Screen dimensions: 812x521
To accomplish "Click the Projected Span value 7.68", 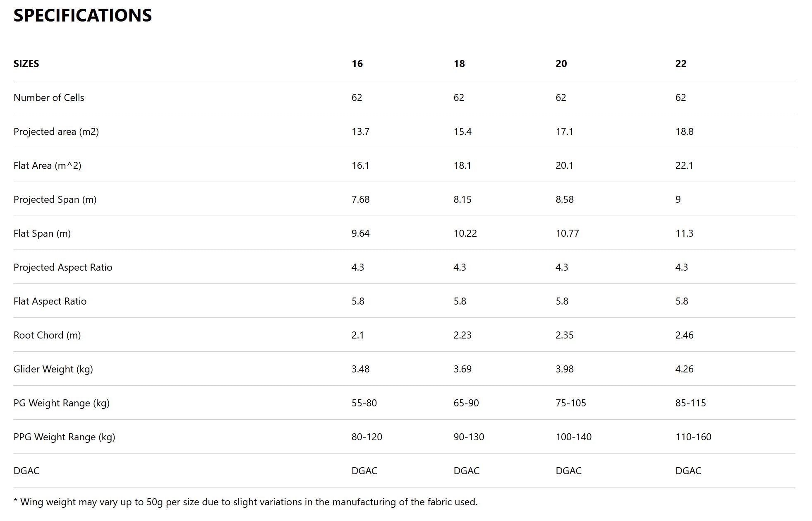I will tap(360, 199).
